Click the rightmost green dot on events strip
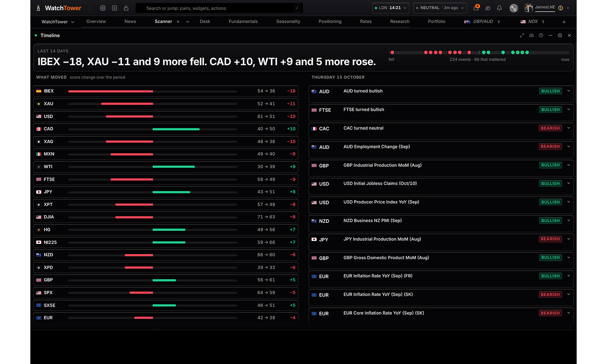 (x=527, y=53)
